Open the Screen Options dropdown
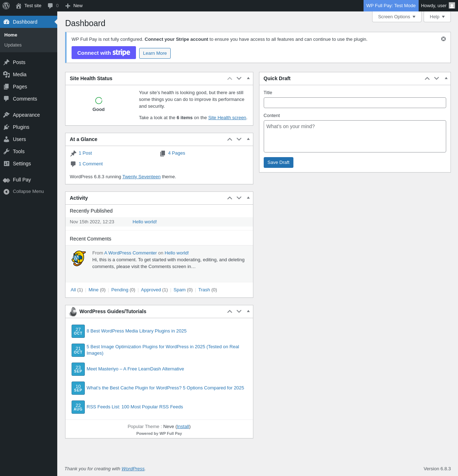The image size is (458, 476). [x=397, y=17]
